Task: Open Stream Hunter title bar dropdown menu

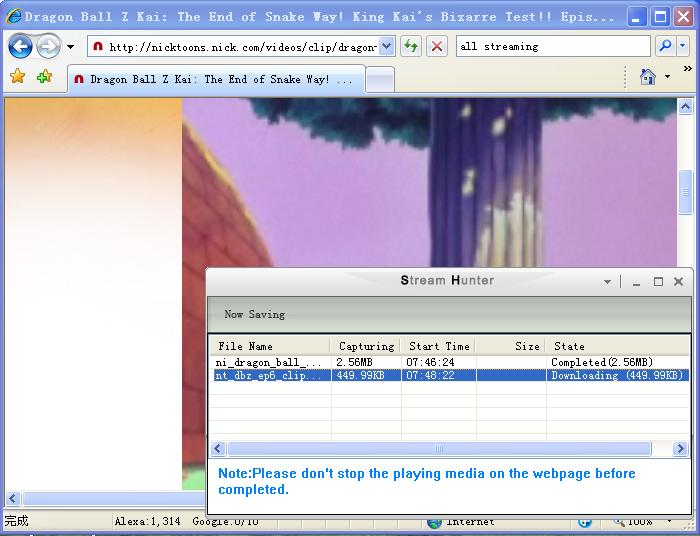Action: pyautogui.click(x=607, y=282)
